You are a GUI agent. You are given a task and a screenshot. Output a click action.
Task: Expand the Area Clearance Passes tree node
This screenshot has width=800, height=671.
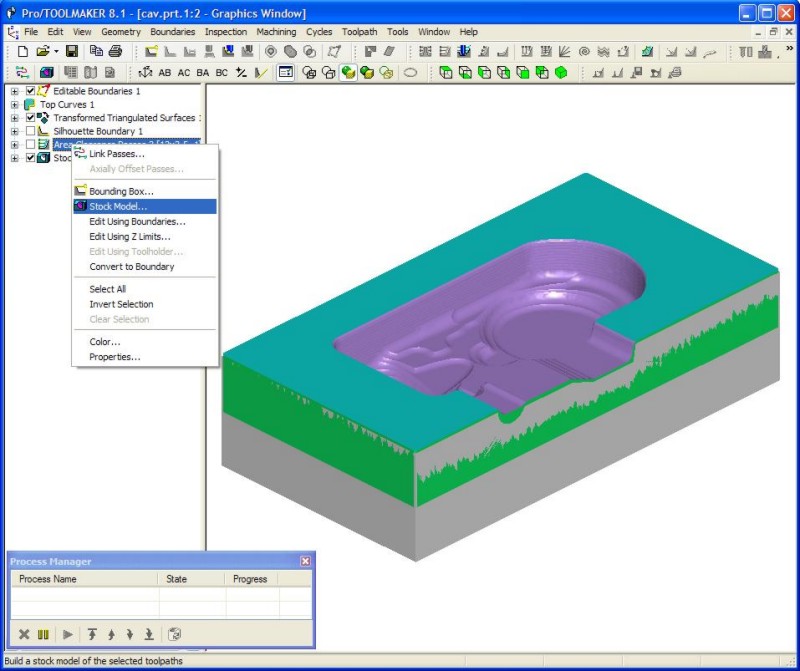point(14,144)
